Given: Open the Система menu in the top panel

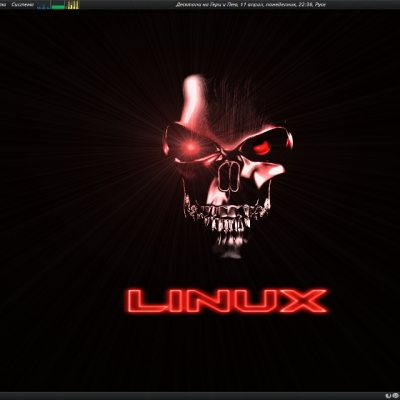Looking at the screenshot, I should [22, 5].
